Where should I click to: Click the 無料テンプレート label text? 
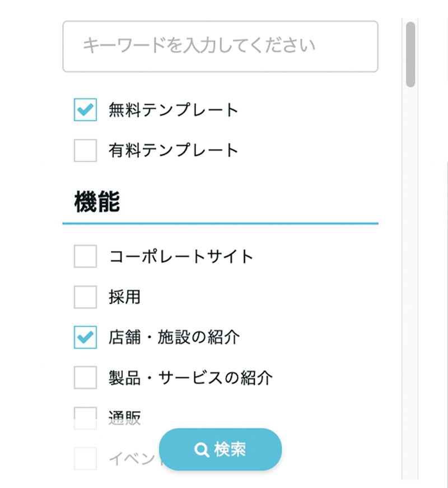point(174,110)
